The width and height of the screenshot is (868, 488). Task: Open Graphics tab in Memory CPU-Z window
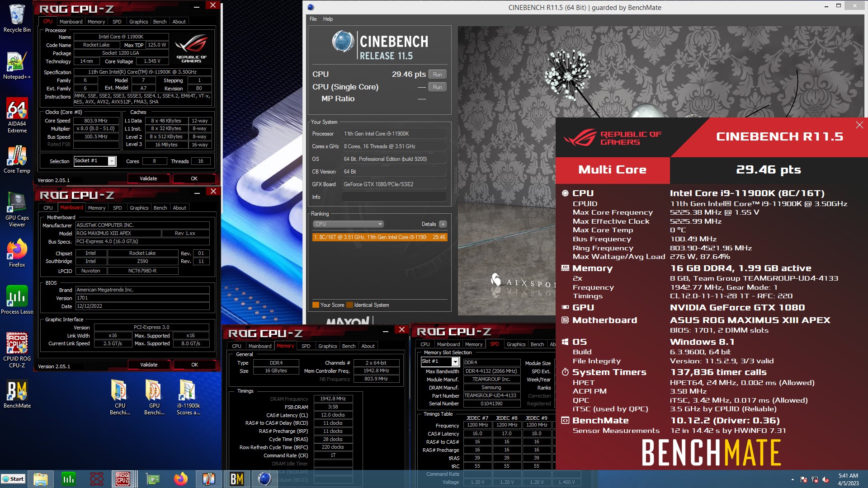327,346
